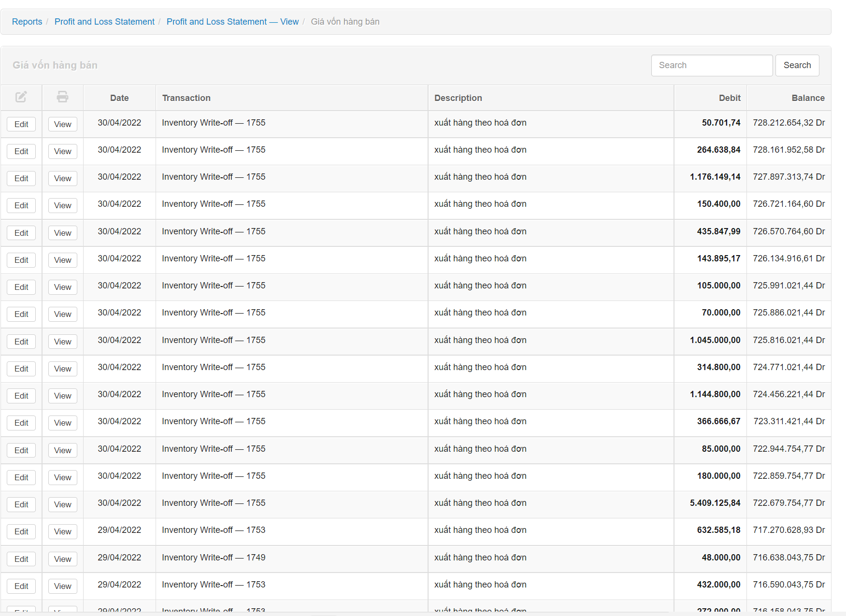Go to Profit and Loss Statement breadcrumb
Screen dimensions: 846x616
pos(104,22)
